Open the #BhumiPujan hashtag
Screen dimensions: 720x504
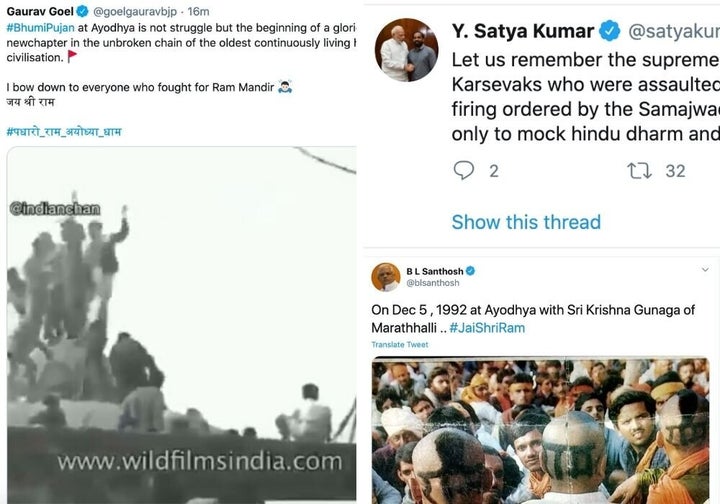tap(40, 28)
